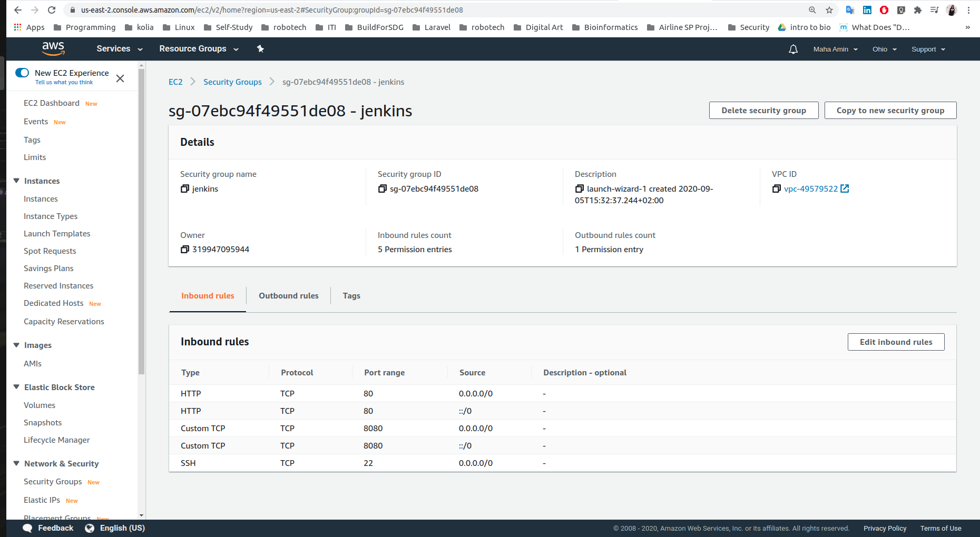The width and height of the screenshot is (980, 537).
Task: Click the sidebar vertical scrollbar
Action: point(141,221)
